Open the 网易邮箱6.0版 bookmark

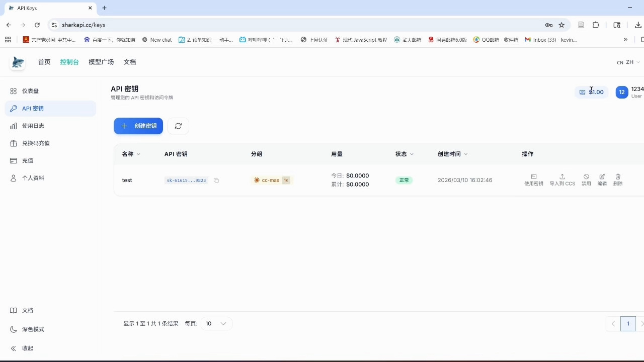447,40
